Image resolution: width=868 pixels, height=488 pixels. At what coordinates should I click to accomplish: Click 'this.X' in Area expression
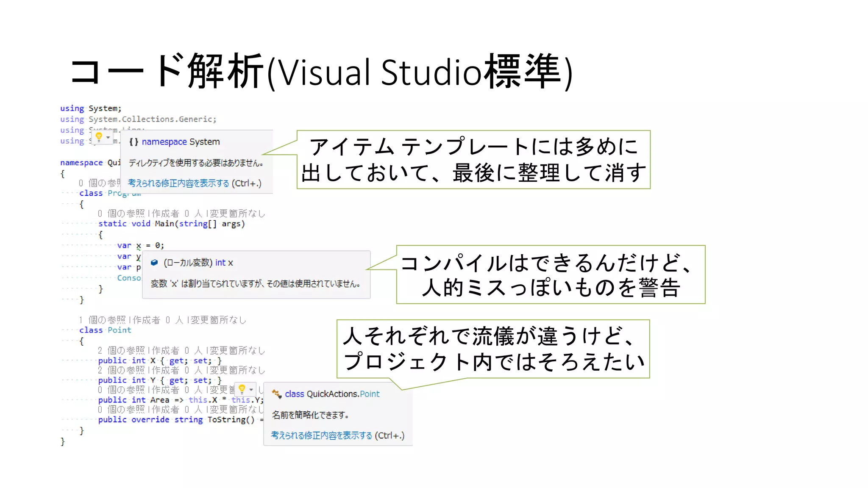click(x=203, y=400)
